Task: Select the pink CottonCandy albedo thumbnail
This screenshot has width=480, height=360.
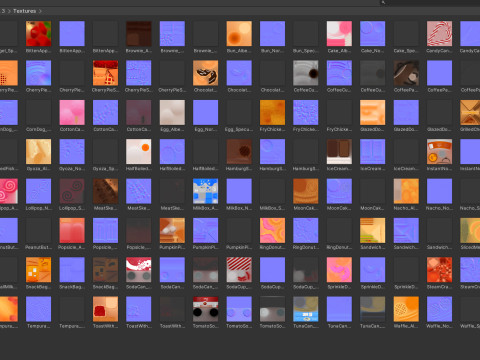Action: 72,112
